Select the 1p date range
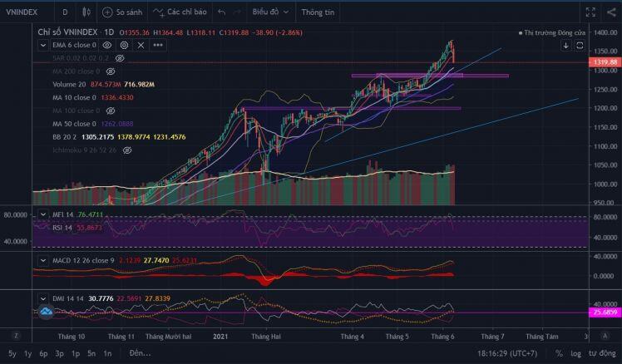The image size is (622, 364). click(x=76, y=353)
